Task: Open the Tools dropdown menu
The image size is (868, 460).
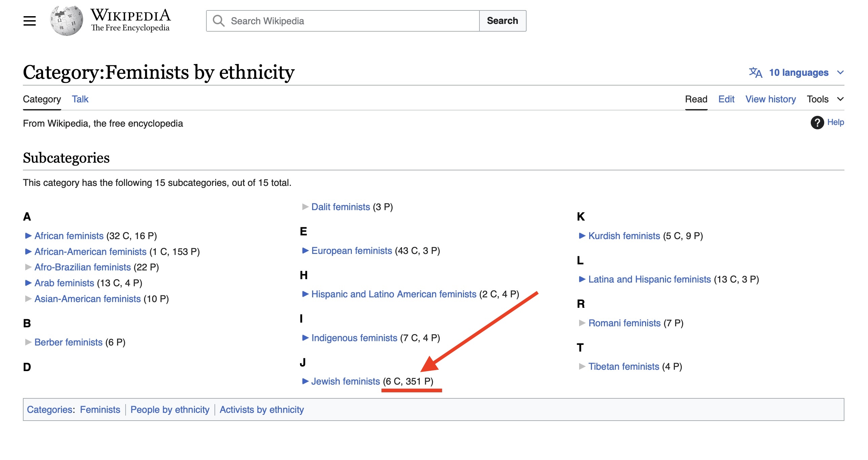Action: pyautogui.click(x=825, y=99)
